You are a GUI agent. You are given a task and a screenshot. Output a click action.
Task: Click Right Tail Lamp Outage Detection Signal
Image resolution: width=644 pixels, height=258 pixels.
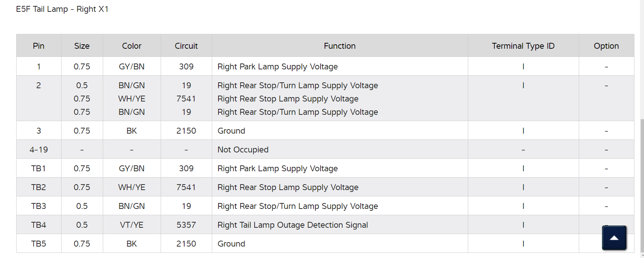point(293,225)
